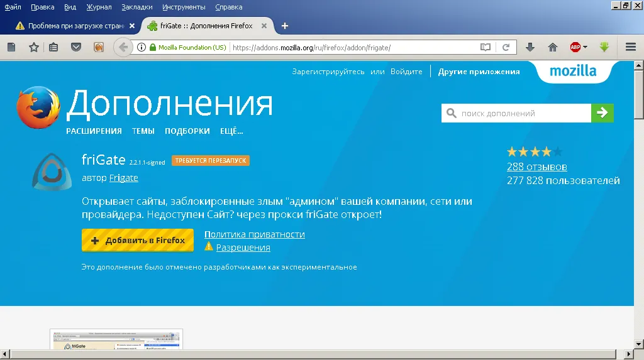Click the green download helper arrow icon
The height and width of the screenshot is (360, 644).
pyautogui.click(x=604, y=47)
